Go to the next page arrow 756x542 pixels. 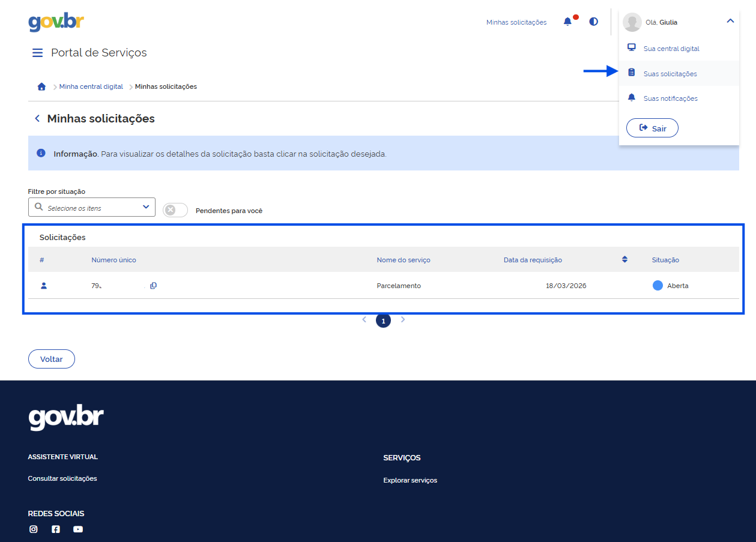403,320
